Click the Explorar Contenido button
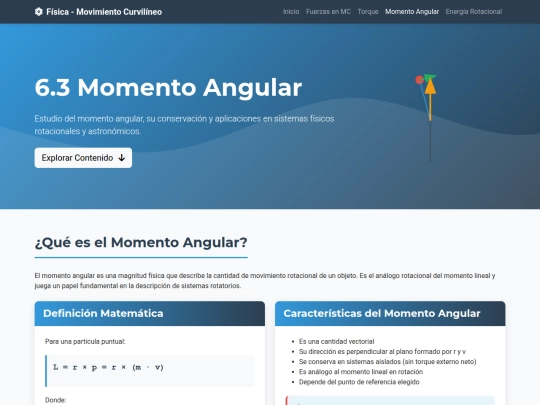Viewport: 540px width, 405px height. (83, 158)
